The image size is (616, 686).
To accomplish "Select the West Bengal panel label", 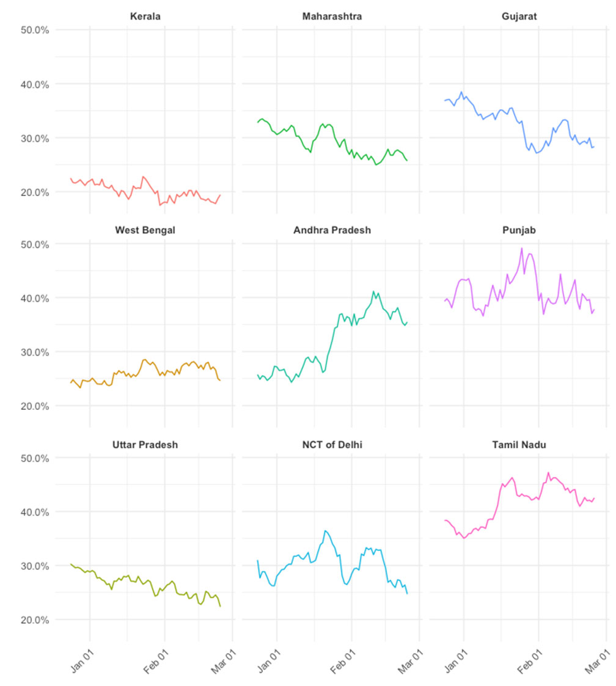I will (145, 230).
